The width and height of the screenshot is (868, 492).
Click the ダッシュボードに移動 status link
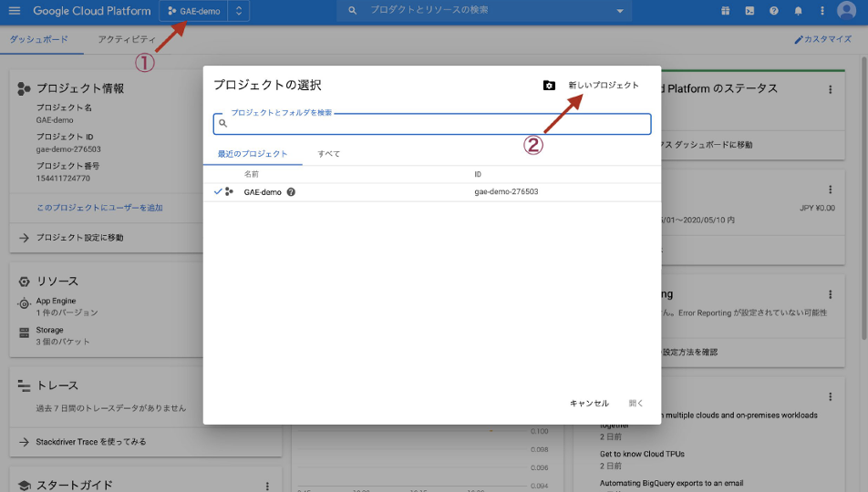coord(707,145)
